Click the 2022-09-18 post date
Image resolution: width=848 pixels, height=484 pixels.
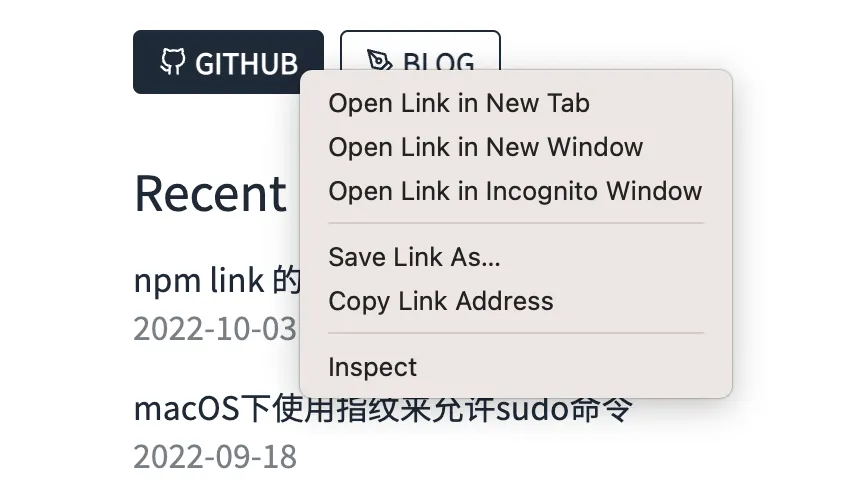tap(215, 456)
